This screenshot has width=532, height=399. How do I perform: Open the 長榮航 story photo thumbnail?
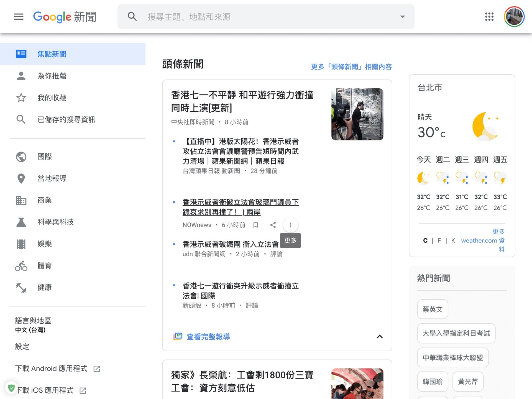tap(357, 384)
